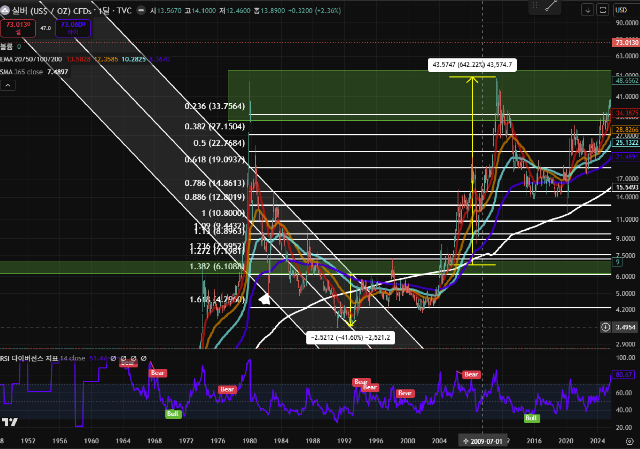The width and height of the screenshot is (640, 449).
Task: Click the blue EMA price label 21.4891
Action: (x=626, y=157)
